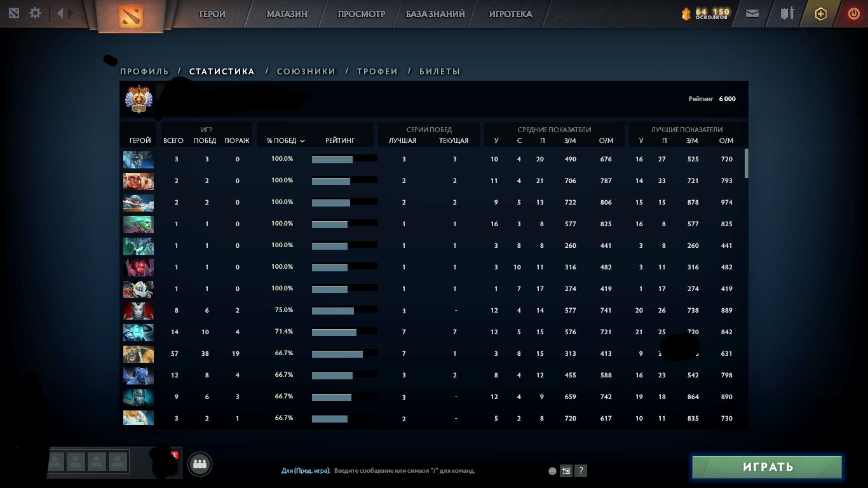Click the rank medal badge icon
This screenshot has height=488, width=868.
point(138,98)
